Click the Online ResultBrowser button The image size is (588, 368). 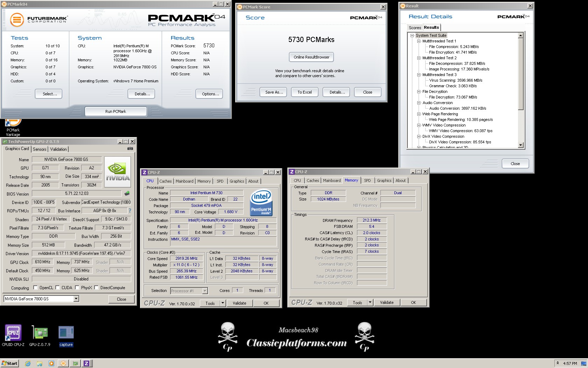point(311,57)
